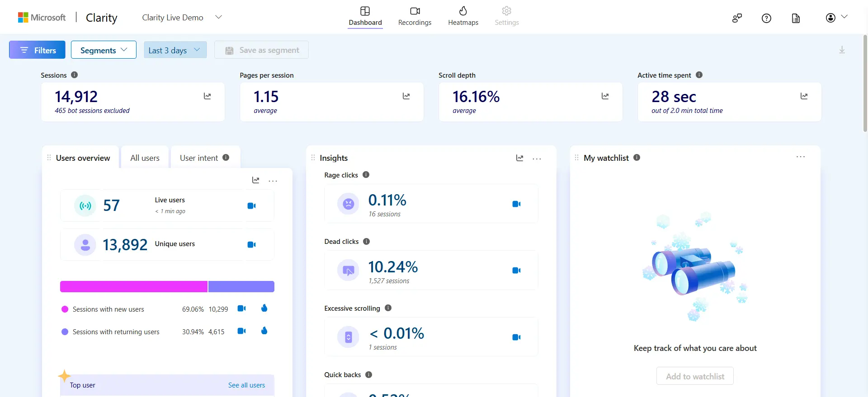The image size is (868, 397).
Task: Click the 14,912 sessions value
Action: click(x=76, y=97)
